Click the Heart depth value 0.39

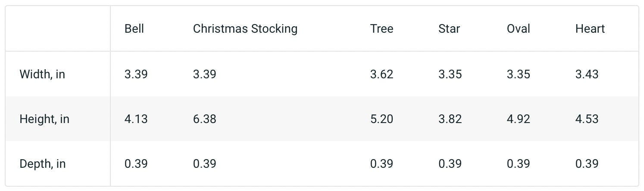click(x=587, y=164)
